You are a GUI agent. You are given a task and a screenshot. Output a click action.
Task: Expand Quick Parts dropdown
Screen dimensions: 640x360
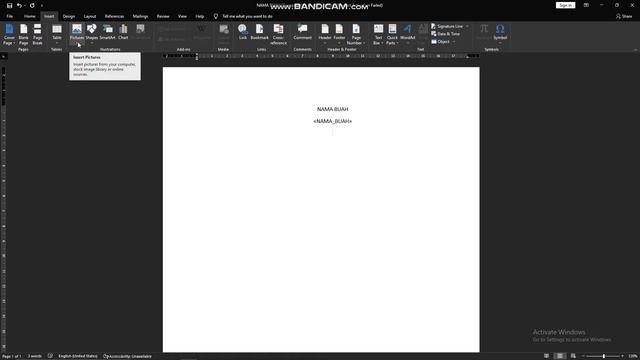pyautogui.click(x=397, y=43)
